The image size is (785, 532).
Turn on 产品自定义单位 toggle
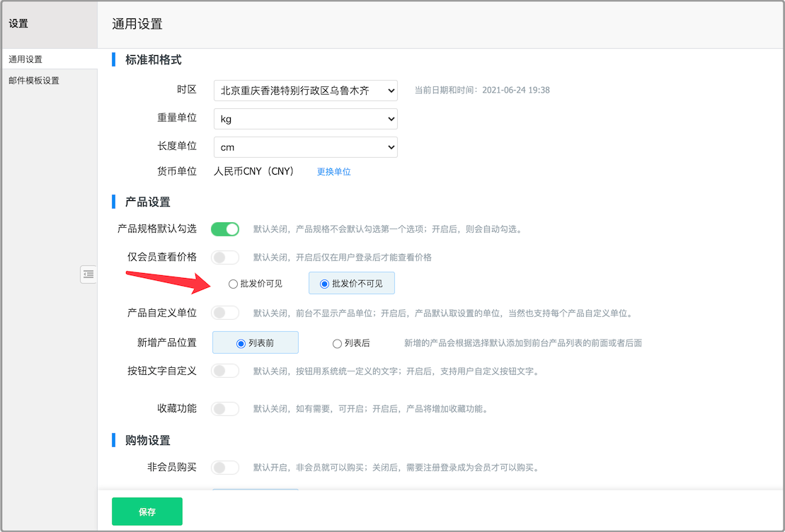tap(225, 313)
